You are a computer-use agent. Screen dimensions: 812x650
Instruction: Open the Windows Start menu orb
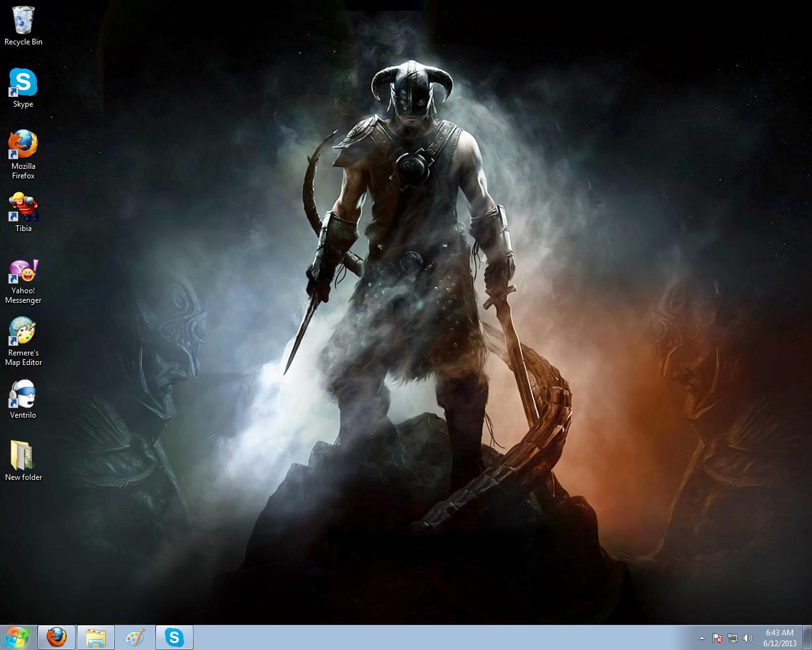[x=17, y=637]
